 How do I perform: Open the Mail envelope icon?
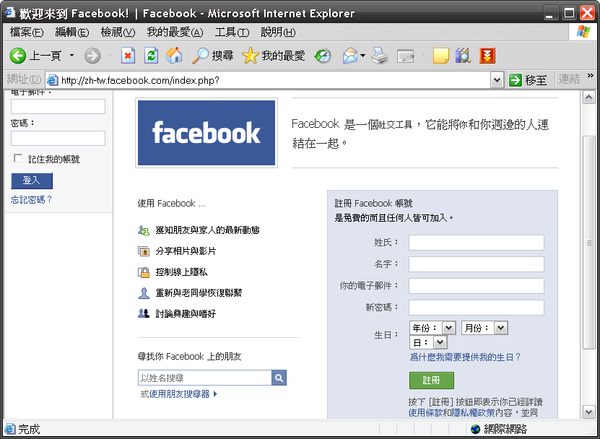click(x=350, y=56)
